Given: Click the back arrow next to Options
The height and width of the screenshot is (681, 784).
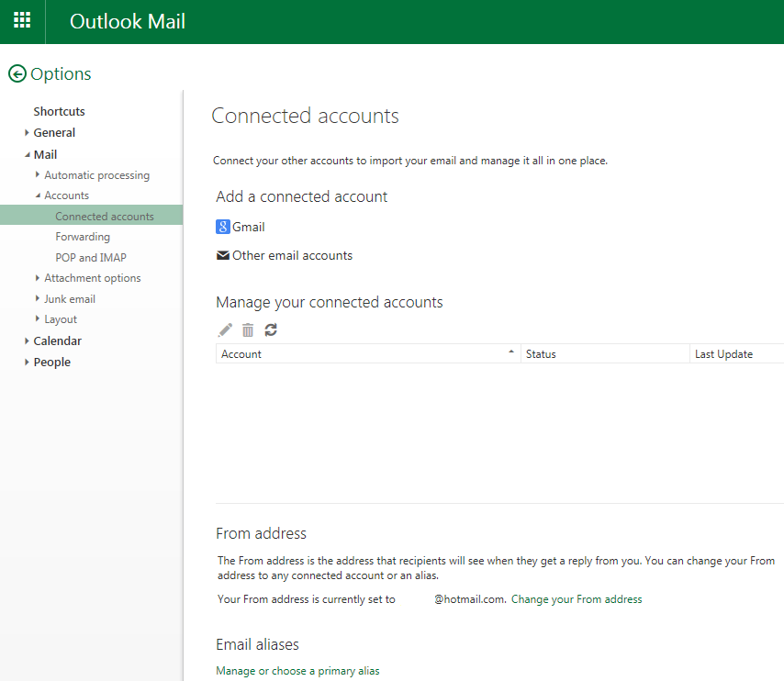Looking at the screenshot, I should pos(17,74).
